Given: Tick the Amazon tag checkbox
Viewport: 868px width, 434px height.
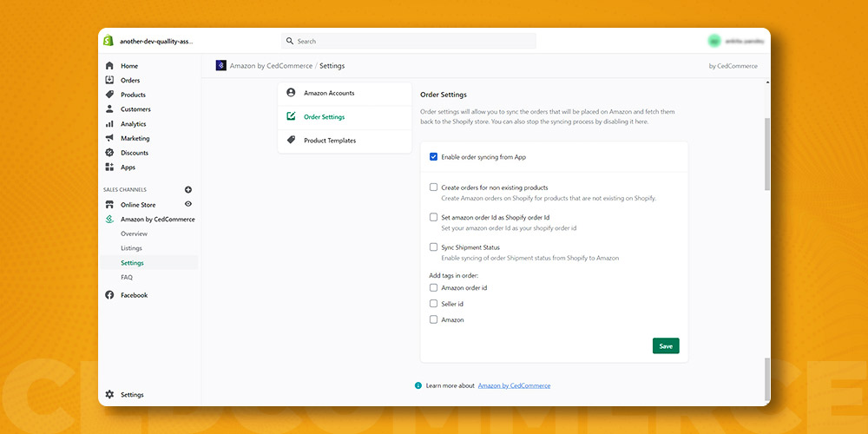Looking at the screenshot, I should coord(433,319).
